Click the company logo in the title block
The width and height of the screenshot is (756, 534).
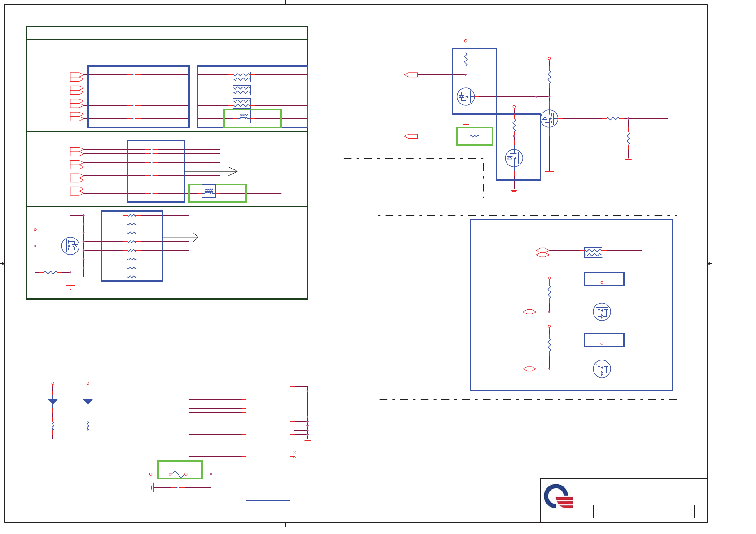click(x=558, y=496)
